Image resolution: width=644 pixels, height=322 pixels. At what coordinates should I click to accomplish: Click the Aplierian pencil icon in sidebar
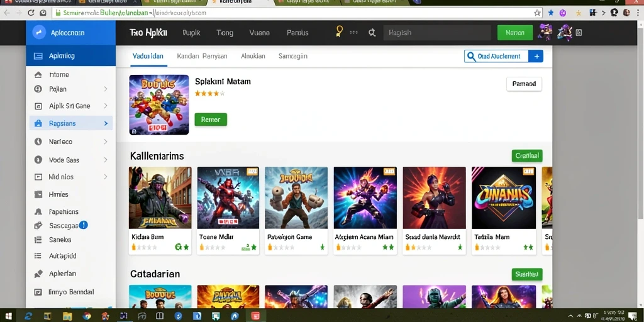point(38,274)
